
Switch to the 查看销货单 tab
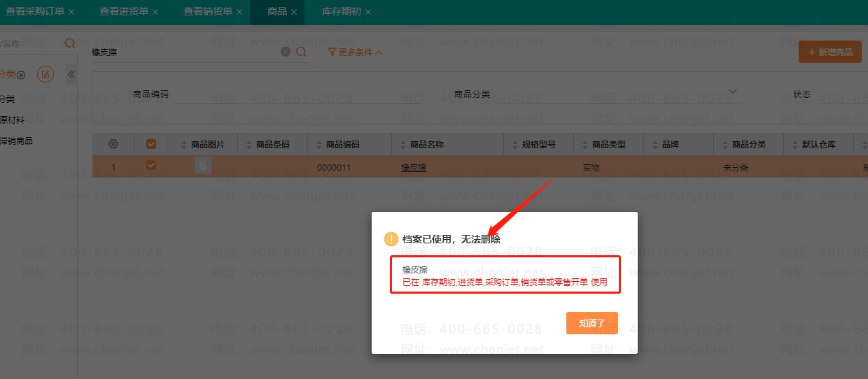[208, 12]
